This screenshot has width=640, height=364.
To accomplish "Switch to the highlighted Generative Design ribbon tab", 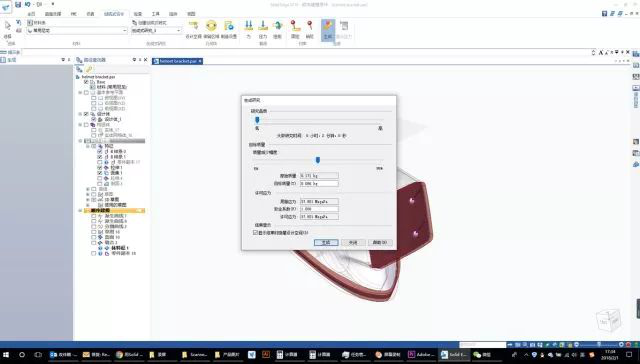I will click(114, 14).
